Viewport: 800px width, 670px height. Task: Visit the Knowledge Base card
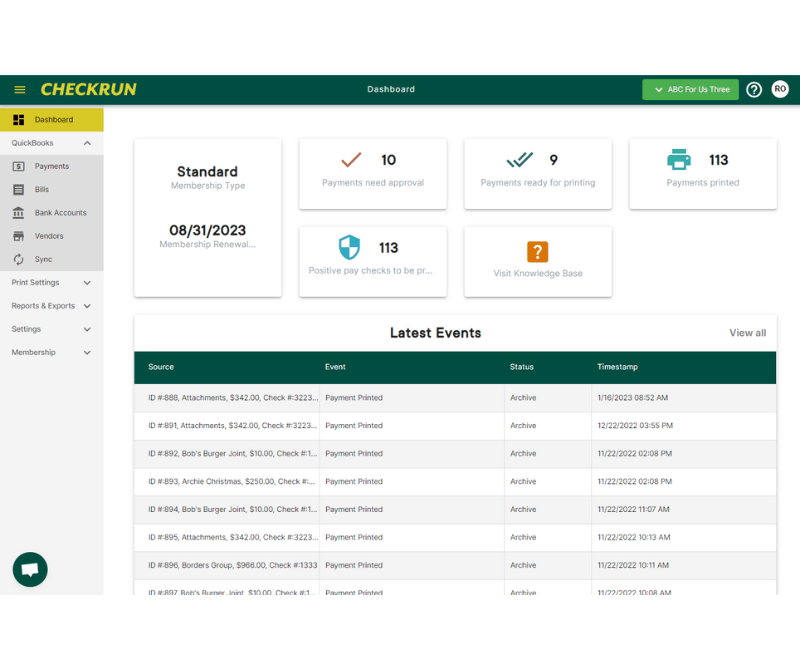pos(537,262)
